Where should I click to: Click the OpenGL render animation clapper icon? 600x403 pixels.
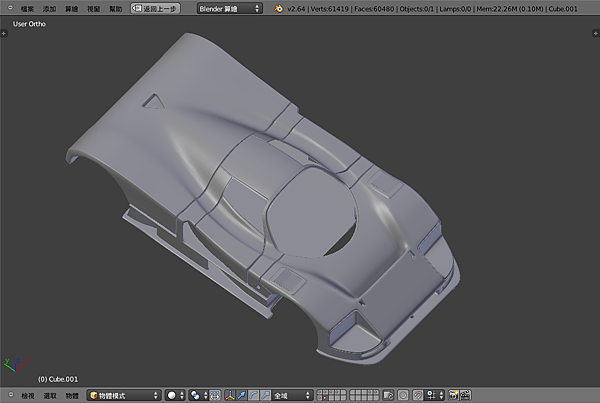(465, 395)
